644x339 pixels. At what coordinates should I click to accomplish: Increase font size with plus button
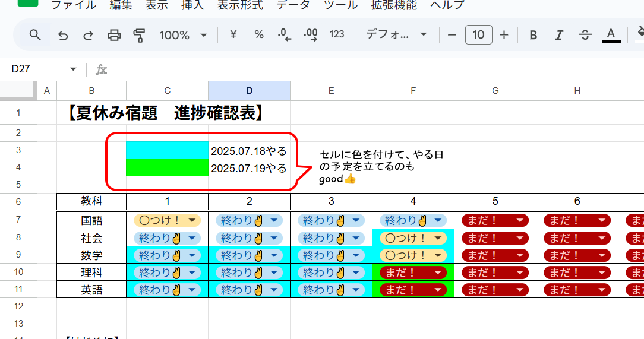(504, 35)
